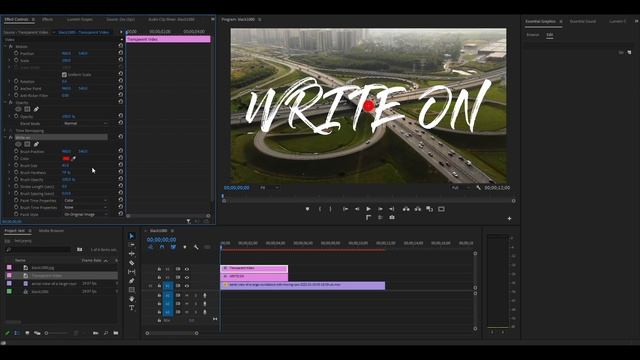Open the Program monitor zoom level Fit dropdown

[269, 188]
